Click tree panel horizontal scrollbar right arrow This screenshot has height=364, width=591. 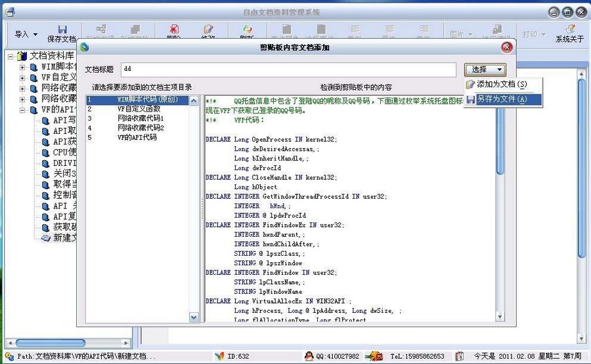coord(126,343)
